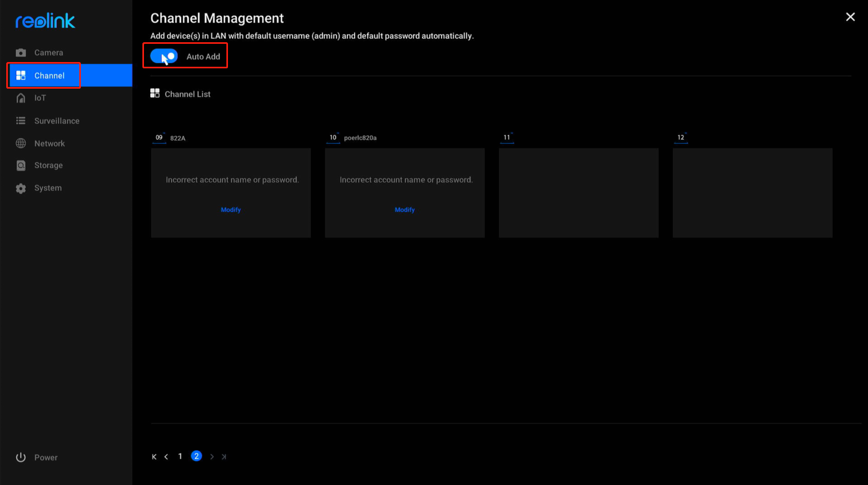This screenshot has width=868, height=485.
Task: Click the Storage disk icon
Action: click(21, 165)
